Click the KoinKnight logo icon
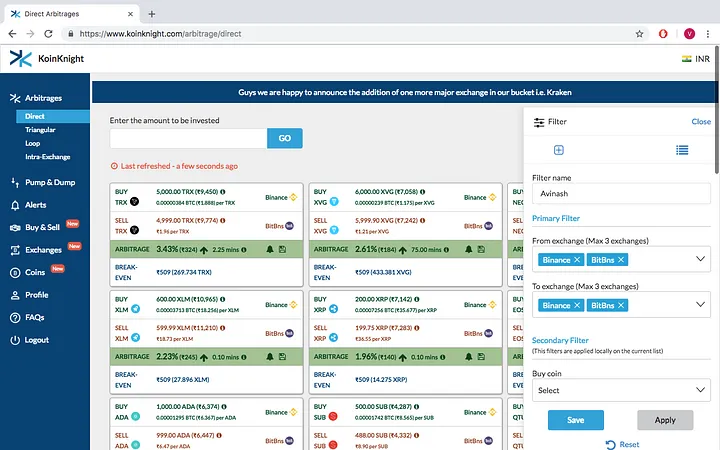The height and width of the screenshot is (450, 720). pos(20,59)
